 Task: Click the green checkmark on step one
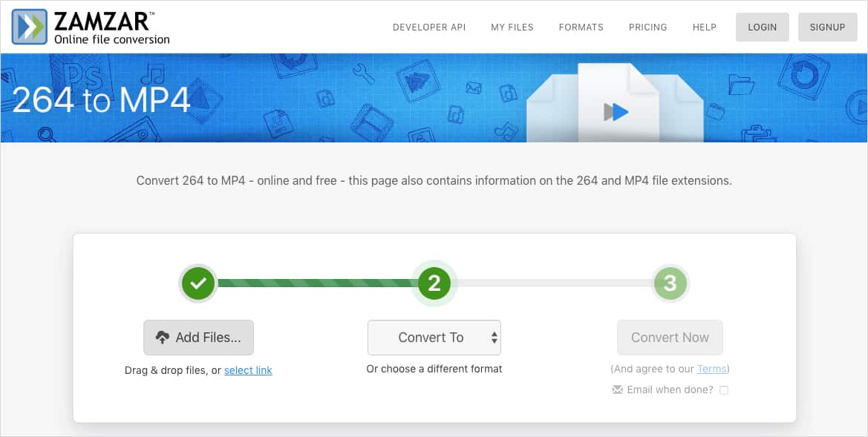click(x=198, y=283)
